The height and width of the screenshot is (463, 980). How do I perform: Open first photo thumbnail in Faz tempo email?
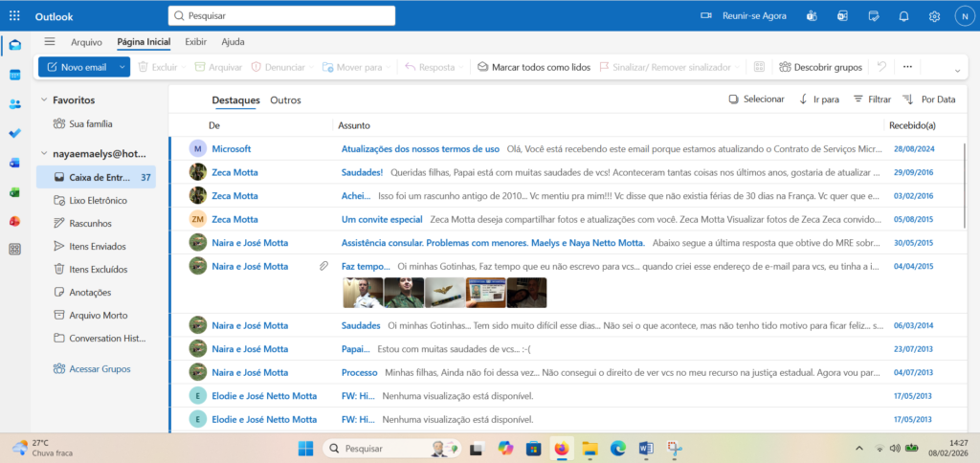pos(362,293)
